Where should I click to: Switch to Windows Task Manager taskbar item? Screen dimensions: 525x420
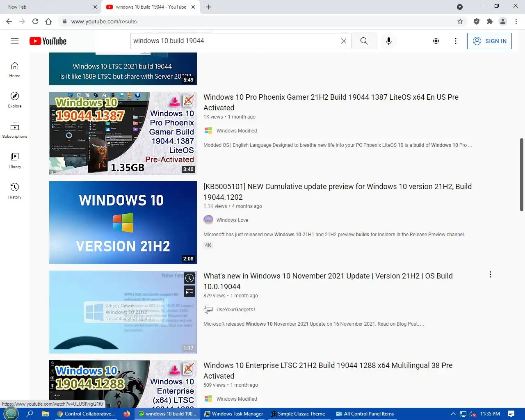[234, 414]
